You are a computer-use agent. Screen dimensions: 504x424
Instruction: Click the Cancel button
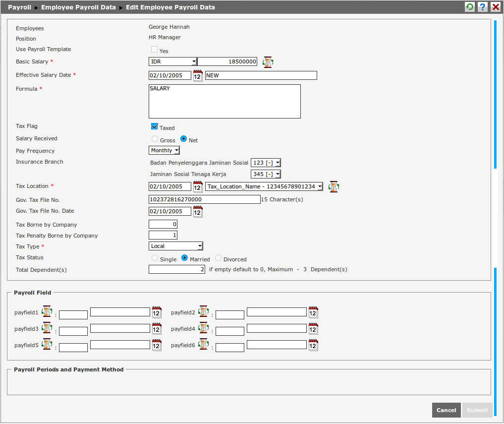coord(446,410)
